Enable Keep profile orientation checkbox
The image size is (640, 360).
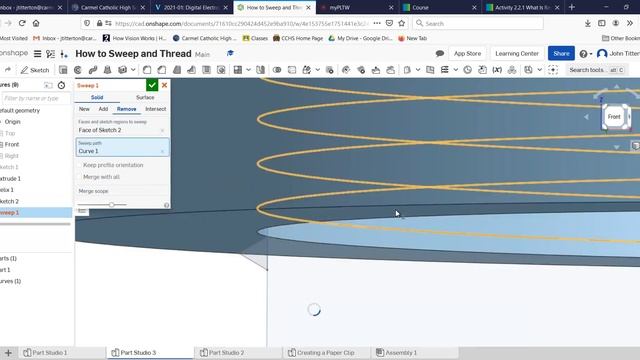coord(80,165)
